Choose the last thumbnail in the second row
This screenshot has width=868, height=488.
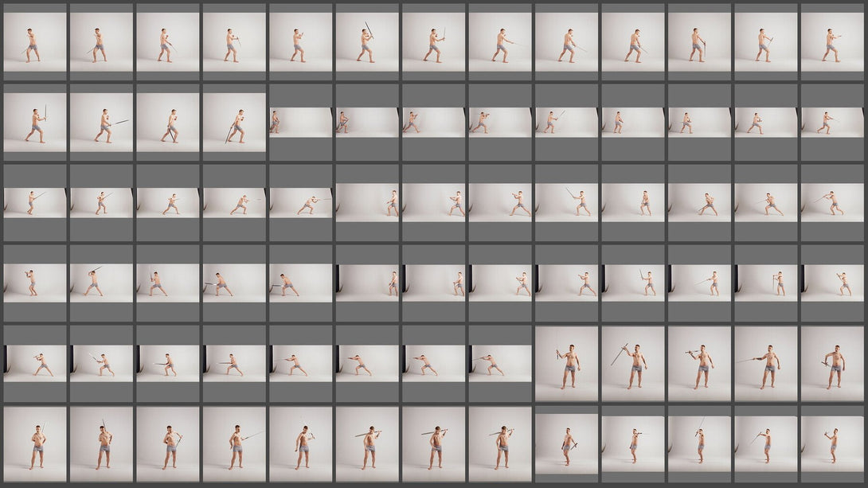pos(832,123)
